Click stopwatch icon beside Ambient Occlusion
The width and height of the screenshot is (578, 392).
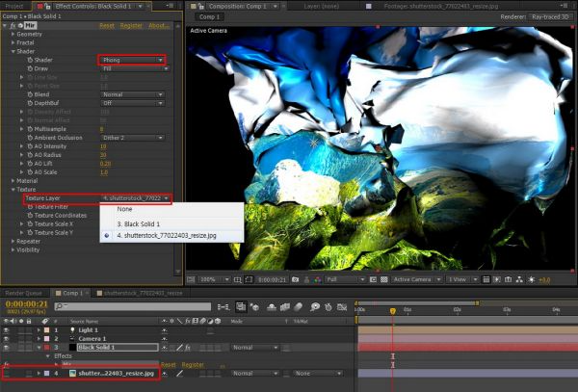click(x=30, y=137)
